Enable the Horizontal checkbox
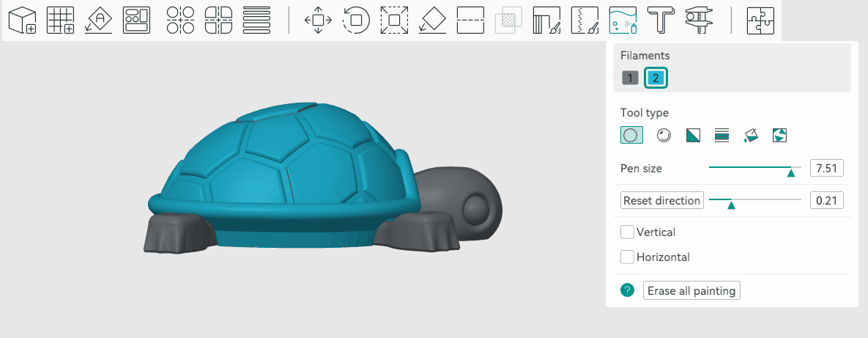Viewport: 868px width, 338px height. [x=627, y=257]
